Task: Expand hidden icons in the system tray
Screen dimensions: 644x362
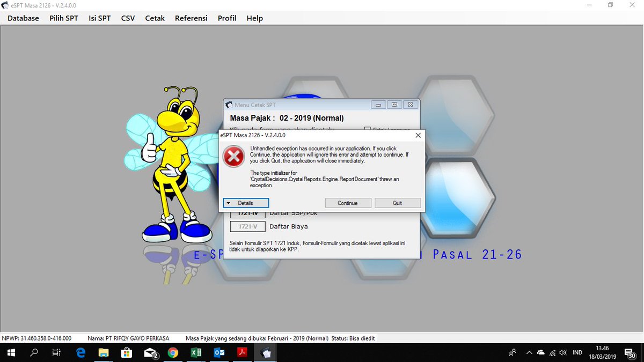Action: tap(529, 353)
